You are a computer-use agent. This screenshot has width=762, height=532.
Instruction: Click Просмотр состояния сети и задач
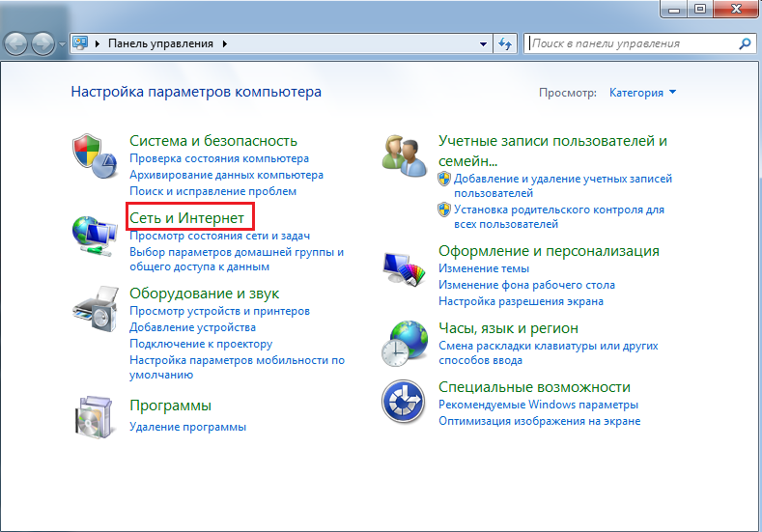click(219, 237)
